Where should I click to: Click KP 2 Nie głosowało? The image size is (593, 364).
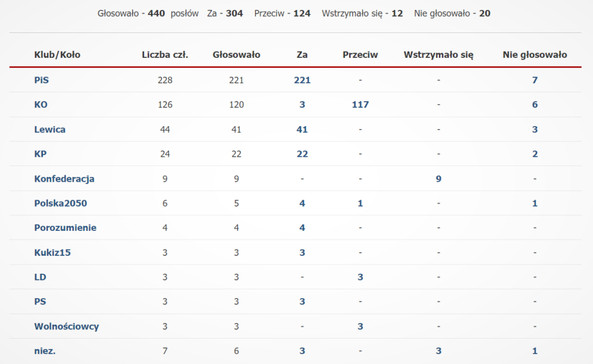pos(535,154)
